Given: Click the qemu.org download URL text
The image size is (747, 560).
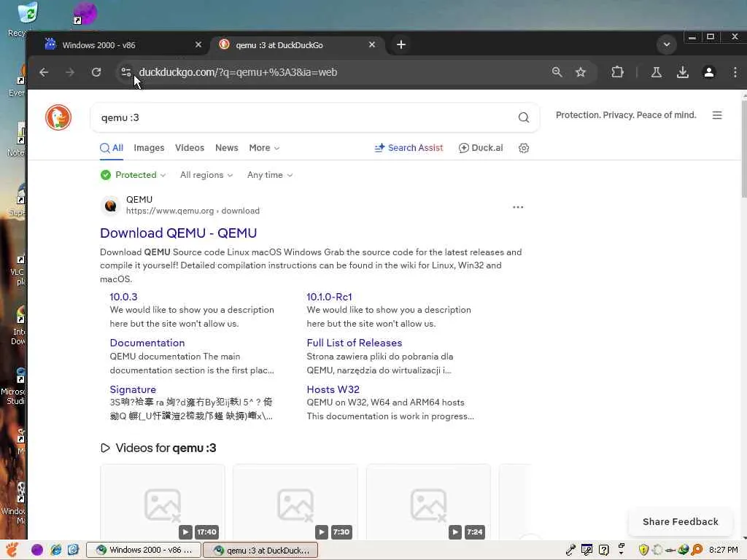Looking at the screenshot, I should (x=193, y=211).
